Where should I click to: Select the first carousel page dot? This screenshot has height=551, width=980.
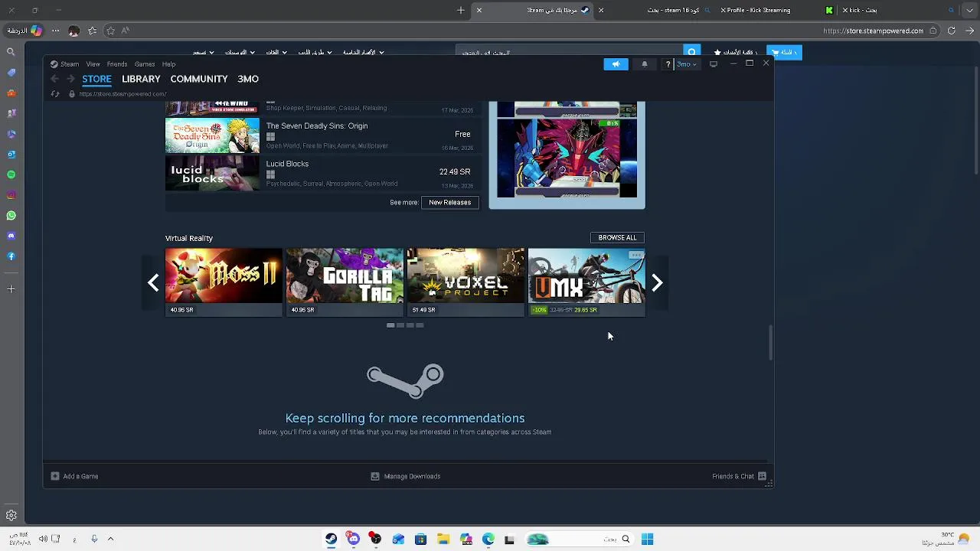390,325
